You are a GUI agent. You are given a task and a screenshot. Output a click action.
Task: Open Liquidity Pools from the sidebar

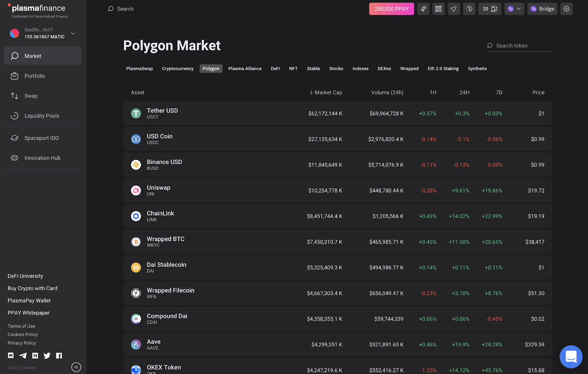point(42,115)
